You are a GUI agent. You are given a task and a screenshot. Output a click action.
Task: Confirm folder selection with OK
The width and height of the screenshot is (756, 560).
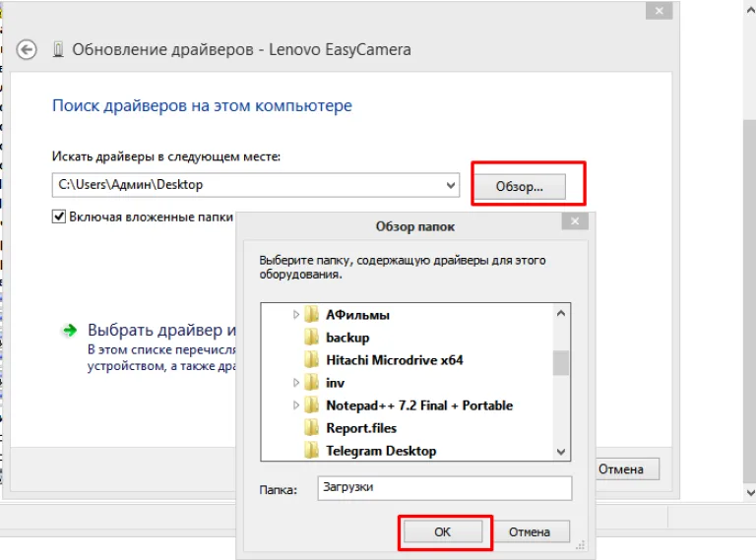(443, 531)
